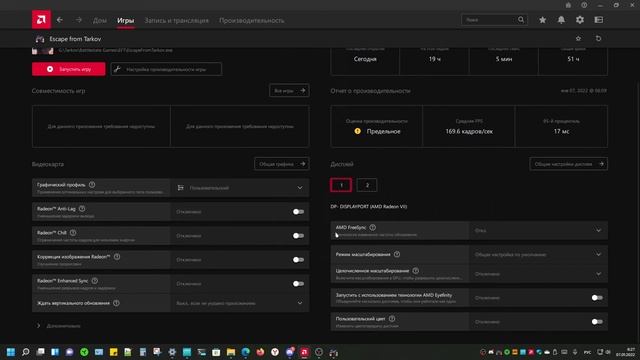Open the Производительность tab
Viewport: 640px width, 360px height.
click(252, 20)
